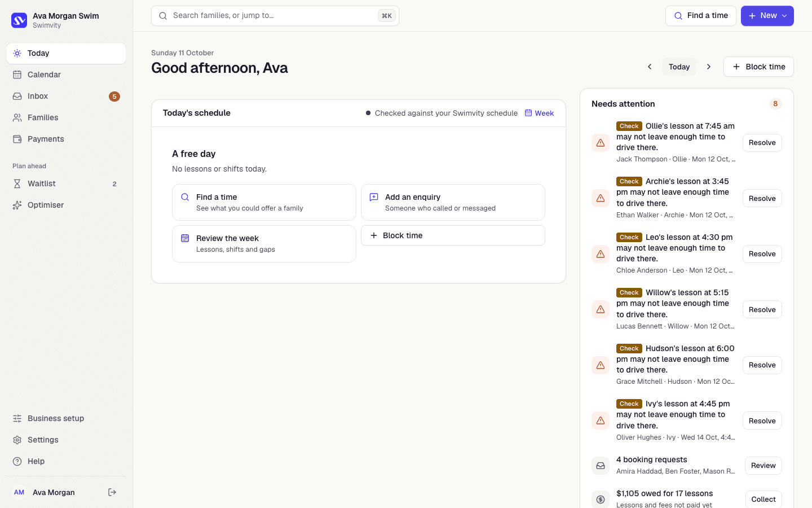Viewport: 812px width, 508px height.
Task: Click the warning icon for Archie's lesson
Action: click(x=601, y=198)
